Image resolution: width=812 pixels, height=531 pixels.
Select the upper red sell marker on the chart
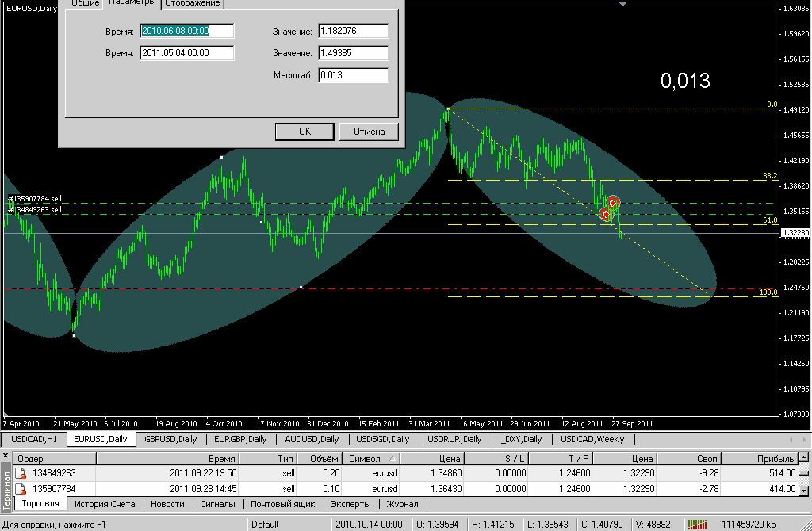coord(612,203)
